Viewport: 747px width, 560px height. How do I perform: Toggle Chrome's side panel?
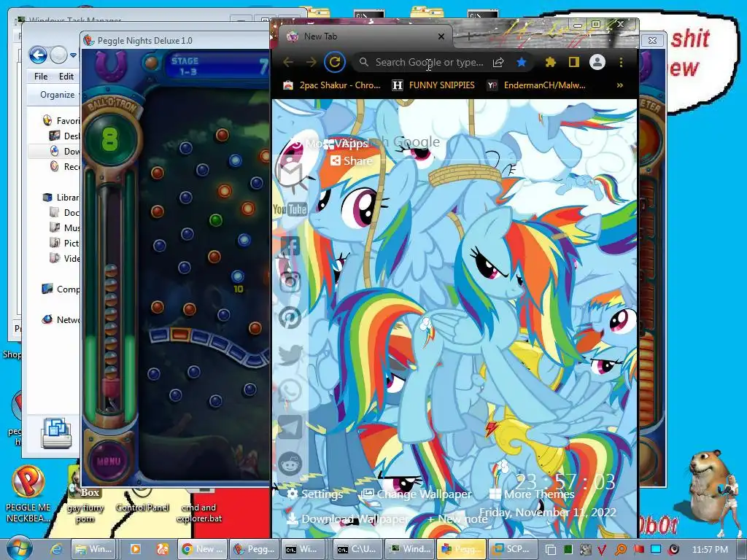point(573,62)
